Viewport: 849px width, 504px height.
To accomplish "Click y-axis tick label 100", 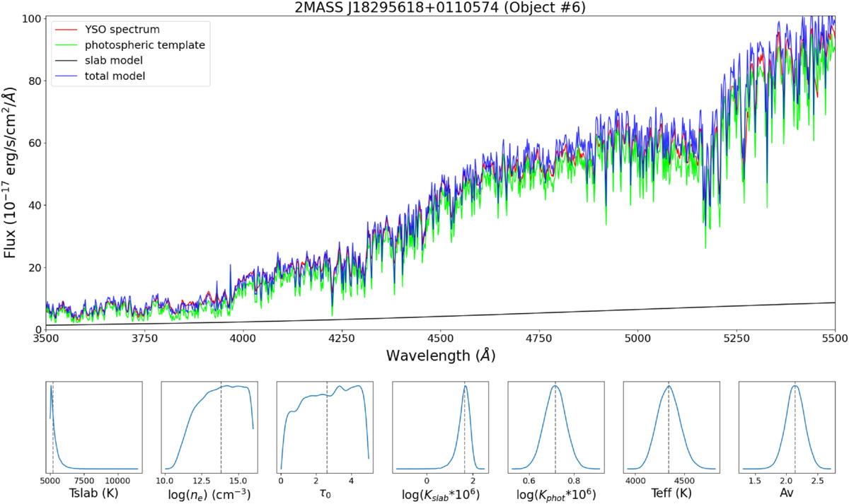I will click(30, 18).
